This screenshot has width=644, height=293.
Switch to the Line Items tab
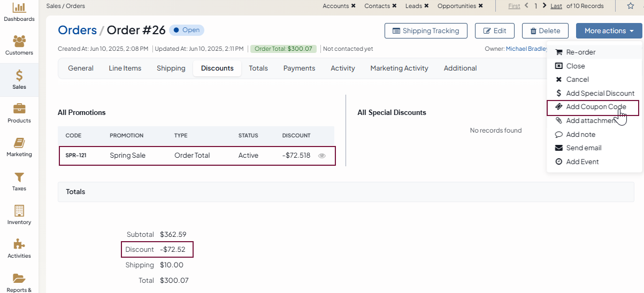(x=125, y=68)
